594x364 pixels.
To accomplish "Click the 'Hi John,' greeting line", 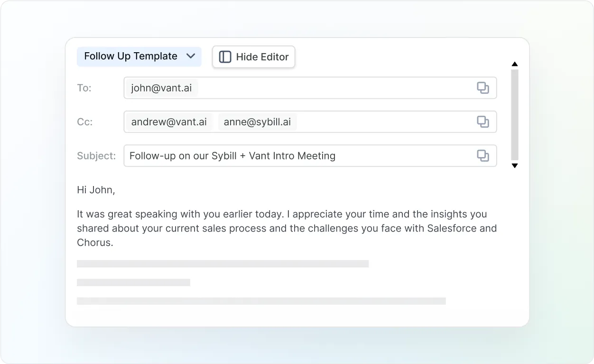I will coord(96,190).
